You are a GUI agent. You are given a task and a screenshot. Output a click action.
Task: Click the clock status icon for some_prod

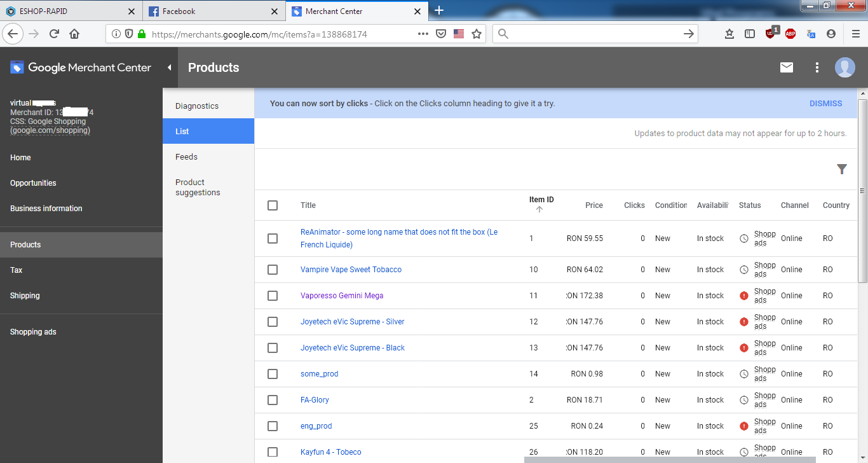point(744,374)
